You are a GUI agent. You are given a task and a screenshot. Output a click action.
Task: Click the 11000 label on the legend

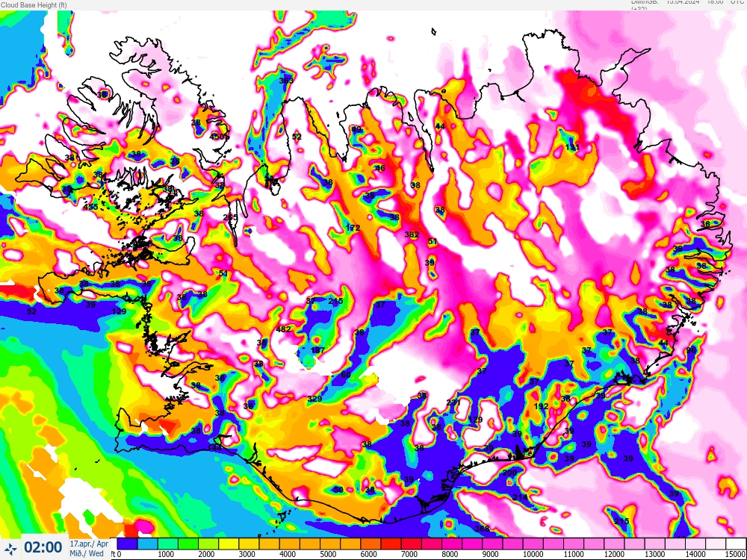click(x=573, y=554)
